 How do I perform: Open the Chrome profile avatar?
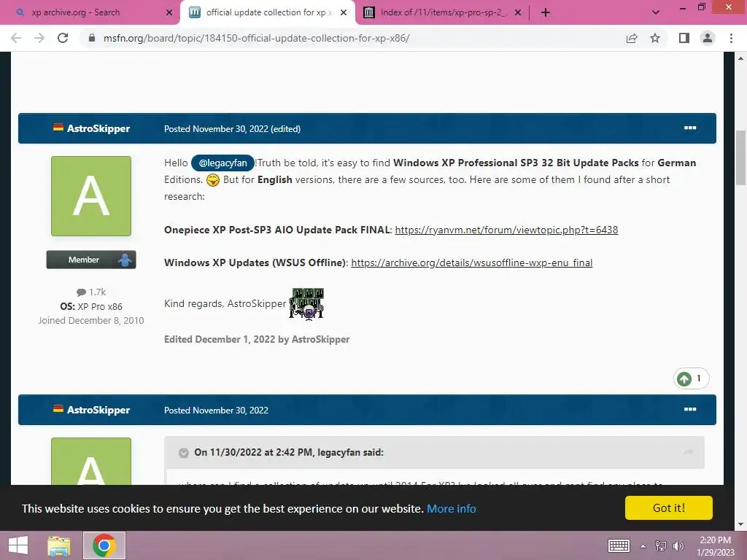click(708, 38)
